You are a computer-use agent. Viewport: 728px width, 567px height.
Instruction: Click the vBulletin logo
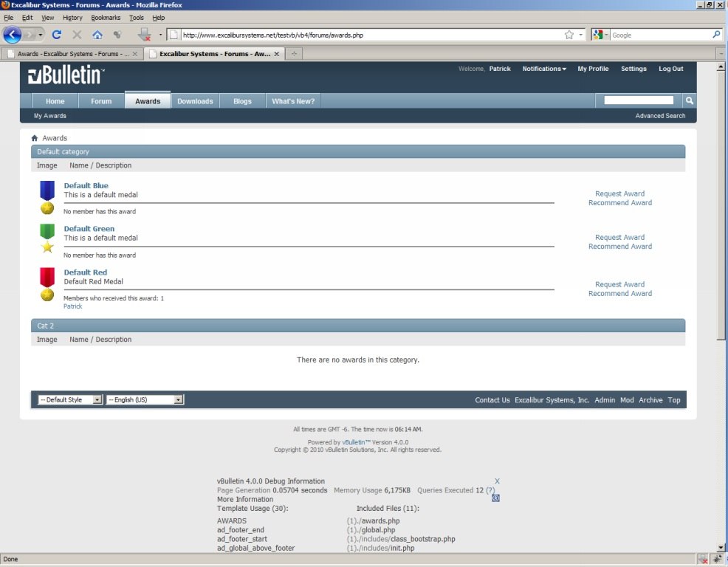click(x=66, y=75)
